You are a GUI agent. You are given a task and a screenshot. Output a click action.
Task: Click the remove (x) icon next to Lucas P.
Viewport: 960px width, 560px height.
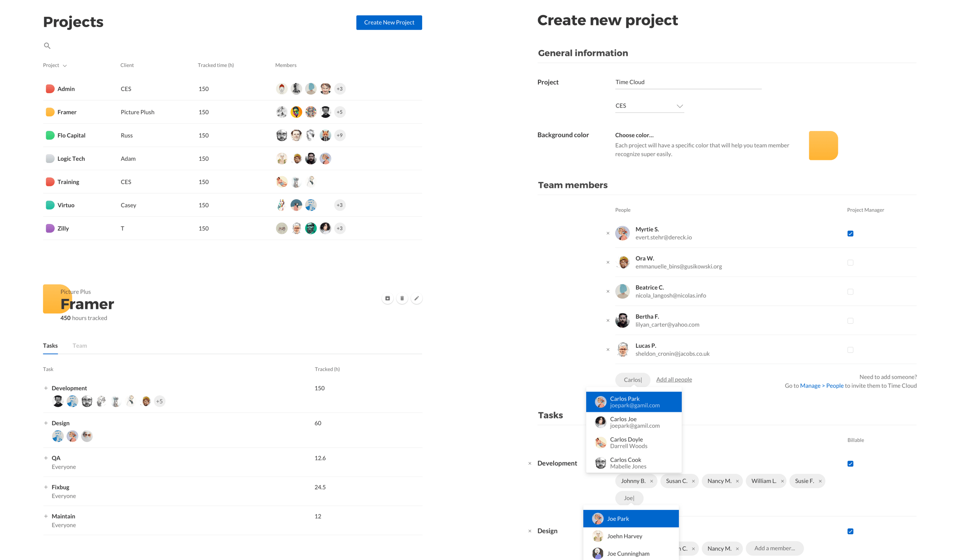point(608,350)
